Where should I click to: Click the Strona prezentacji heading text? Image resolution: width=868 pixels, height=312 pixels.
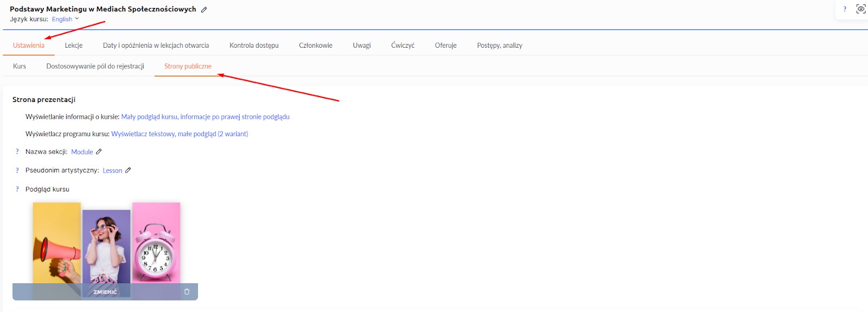pyautogui.click(x=44, y=100)
